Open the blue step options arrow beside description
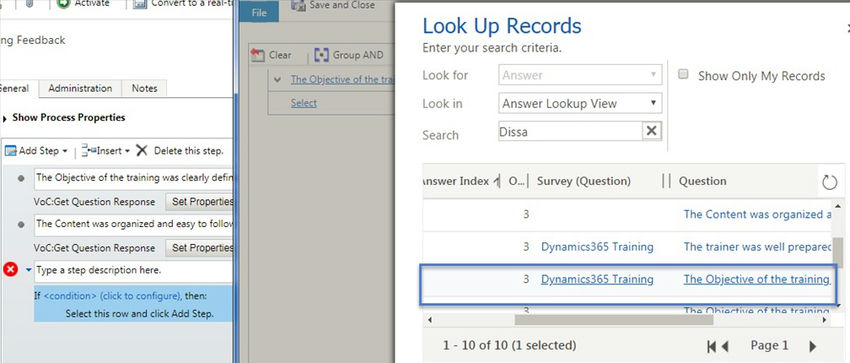The height and width of the screenshot is (363, 850). pyautogui.click(x=28, y=269)
